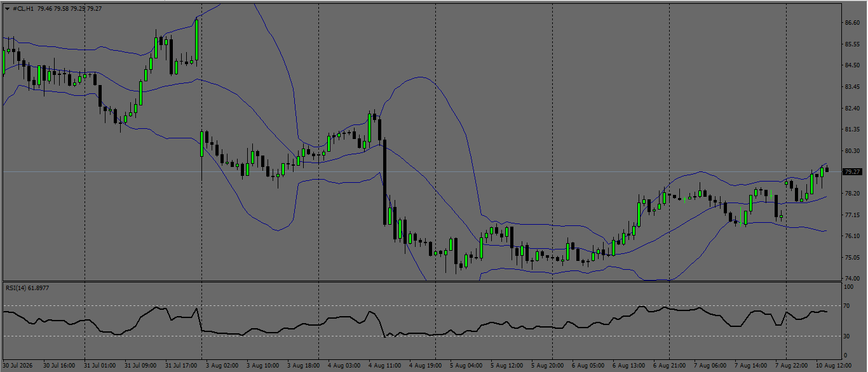868x372 pixels.
Task: Click the RSI scale value 30
Action: [847, 336]
